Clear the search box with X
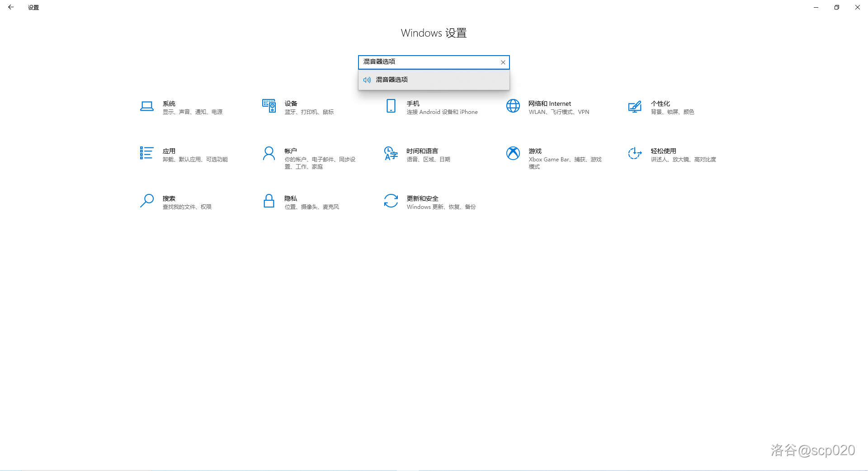 pyautogui.click(x=503, y=62)
